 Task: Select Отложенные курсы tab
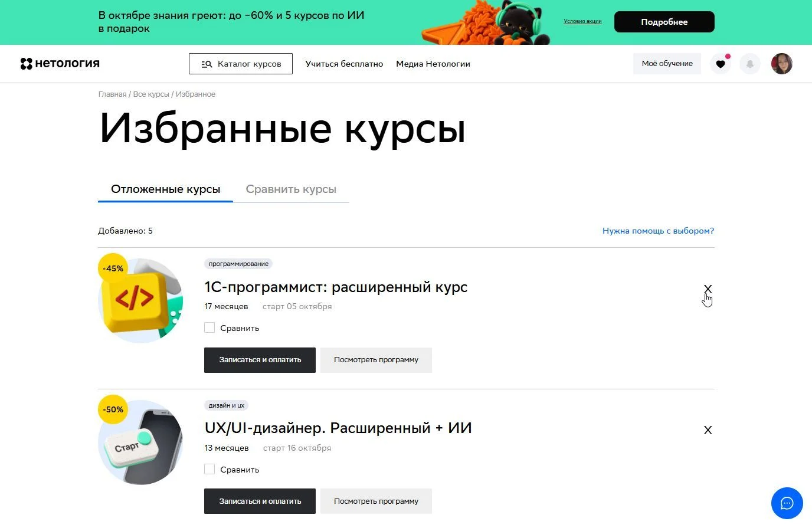tap(165, 189)
